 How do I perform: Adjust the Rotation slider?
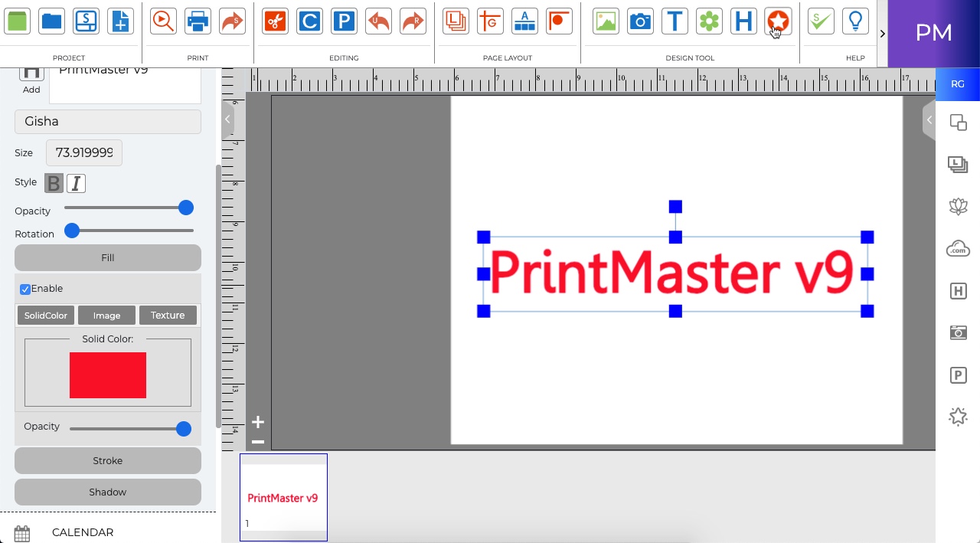(129, 231)
